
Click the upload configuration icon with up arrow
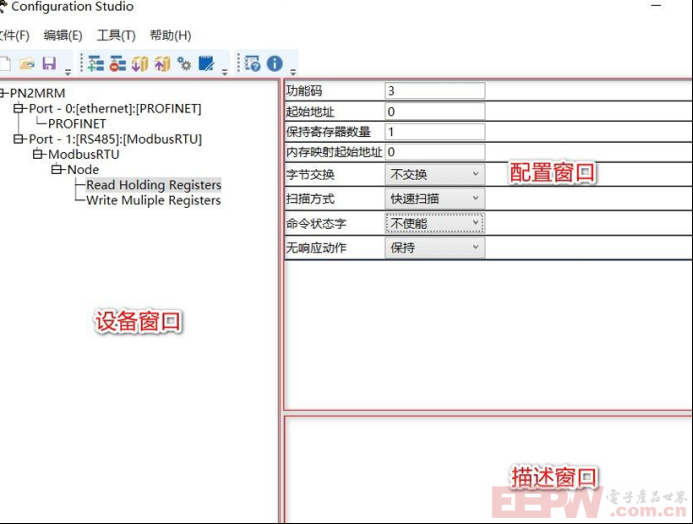(x=162, y=64)
